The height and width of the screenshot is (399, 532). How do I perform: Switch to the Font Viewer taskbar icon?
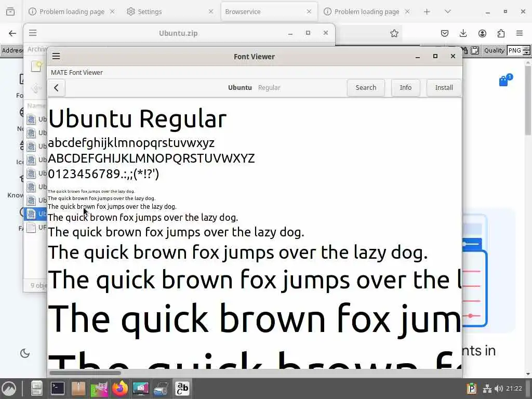coord(182,389)
